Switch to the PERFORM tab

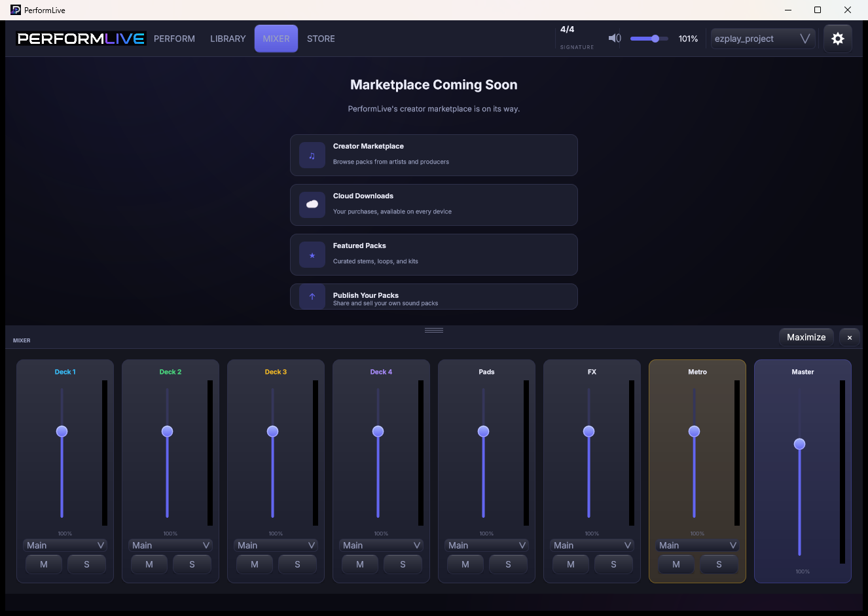tap(174, 39)
